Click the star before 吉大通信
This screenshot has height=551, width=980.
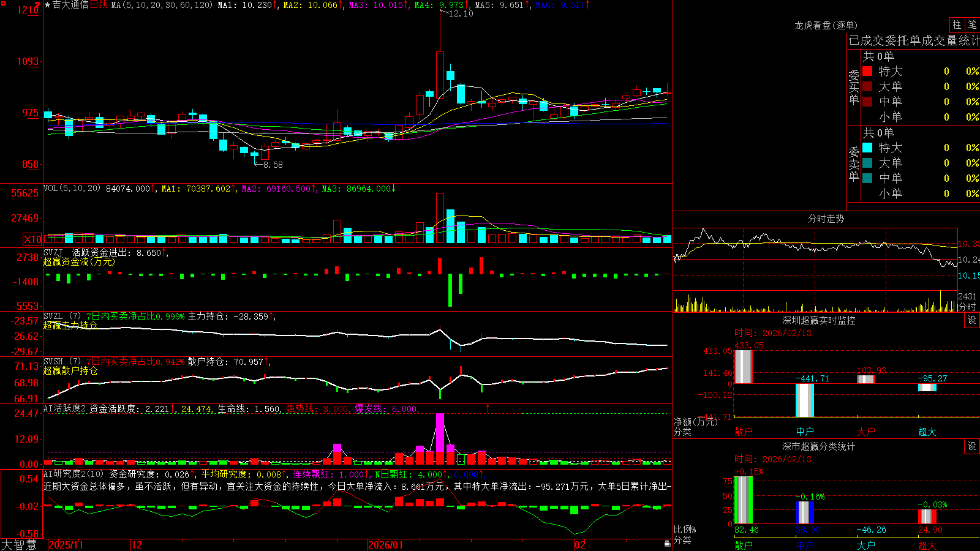48,5
